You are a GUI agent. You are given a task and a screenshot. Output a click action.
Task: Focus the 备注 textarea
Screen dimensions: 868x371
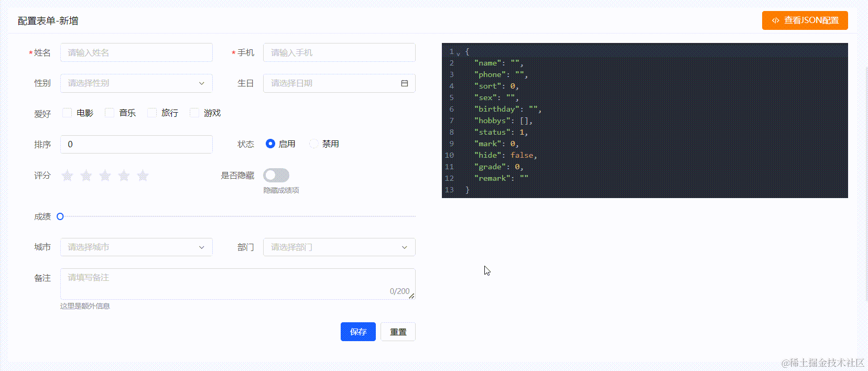tap(238, 284)
